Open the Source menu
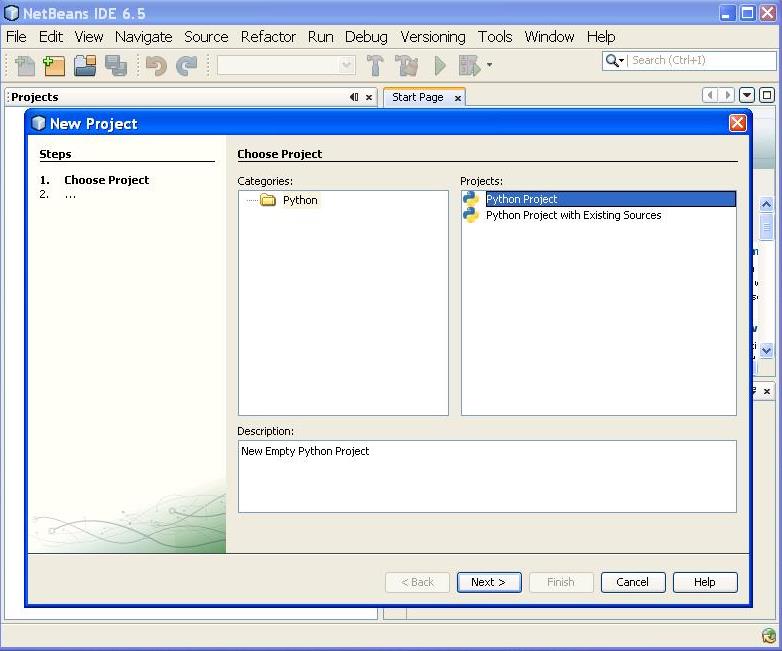This screenshot has width=782, height=651. click(206, 37)
